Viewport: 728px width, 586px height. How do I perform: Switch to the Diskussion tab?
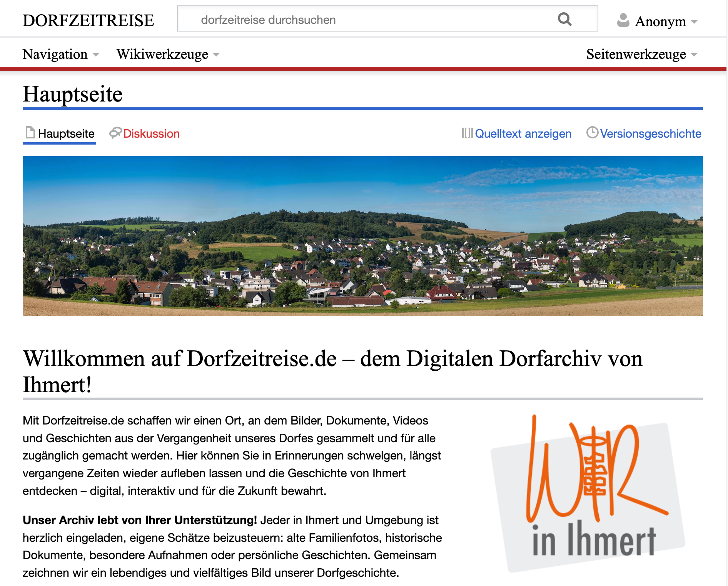(151, 134)
